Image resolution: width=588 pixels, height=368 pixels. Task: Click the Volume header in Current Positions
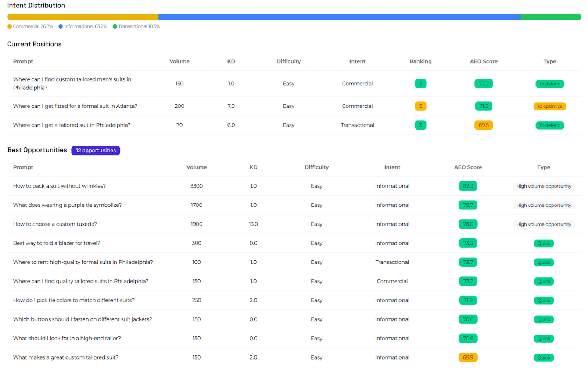pos(179,61)
